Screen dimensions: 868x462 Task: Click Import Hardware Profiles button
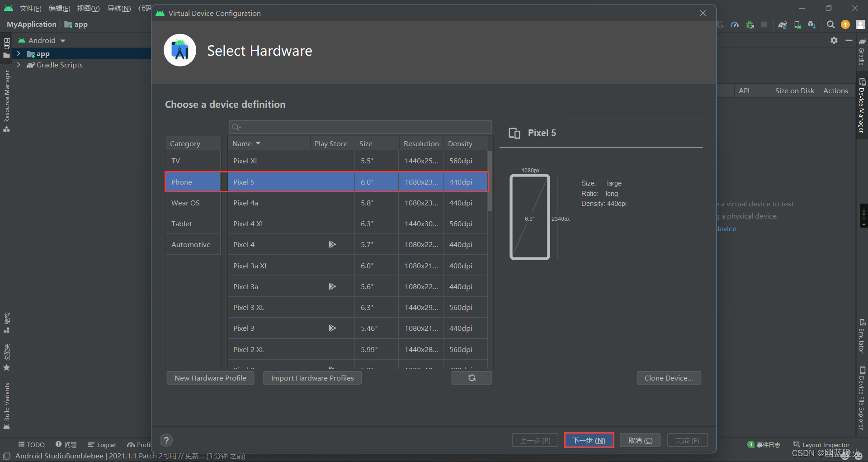click(x=312, y=378)
